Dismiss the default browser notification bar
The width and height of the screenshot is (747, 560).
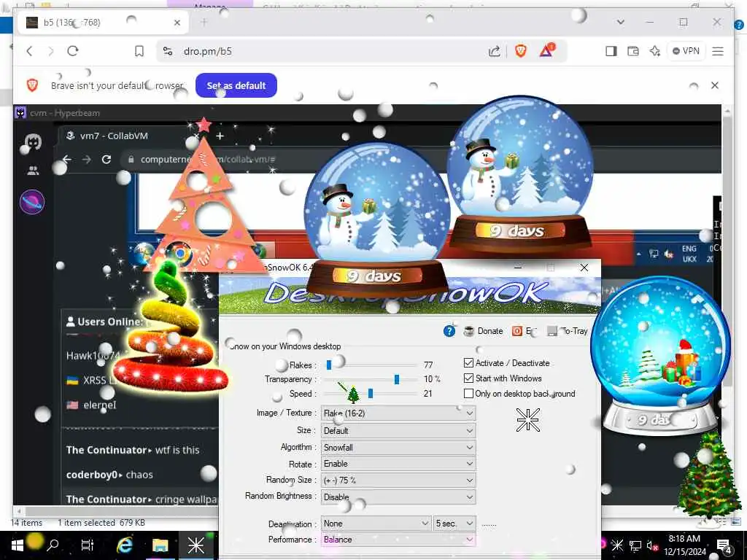tap(715, 85)
